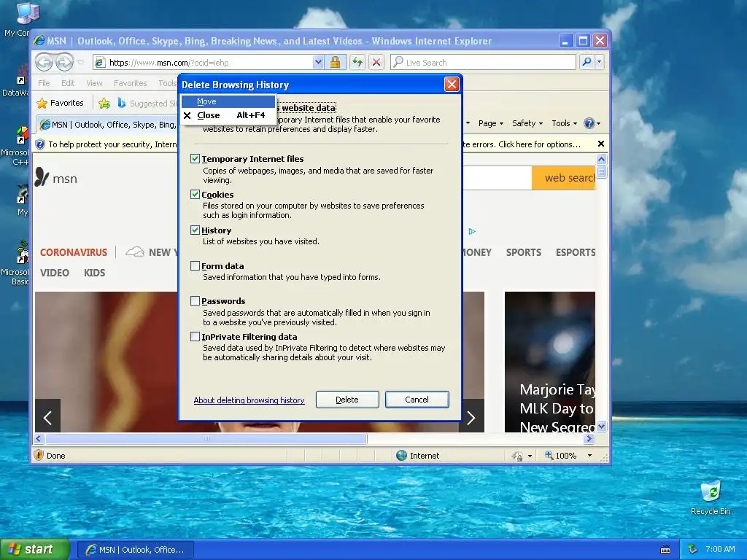Open the Safety command bar dropdown
The width and height of the screenshot is (747, 560).
[527, 123]
